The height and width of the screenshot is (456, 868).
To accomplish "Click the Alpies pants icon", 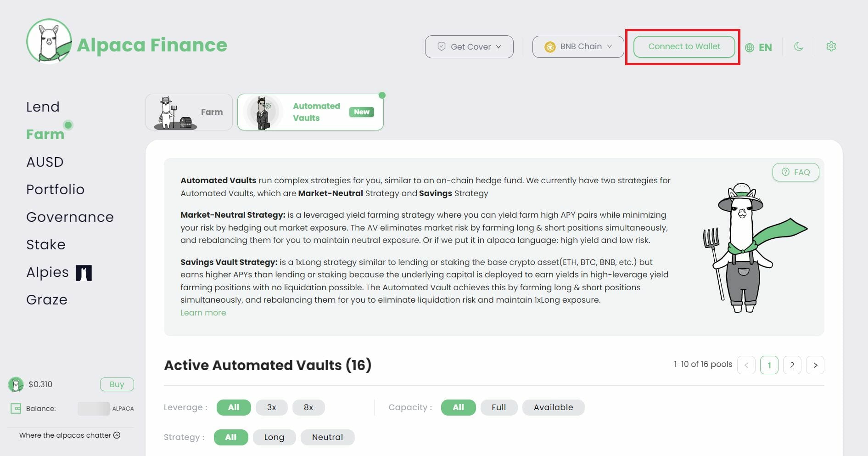I will point(84,273).
